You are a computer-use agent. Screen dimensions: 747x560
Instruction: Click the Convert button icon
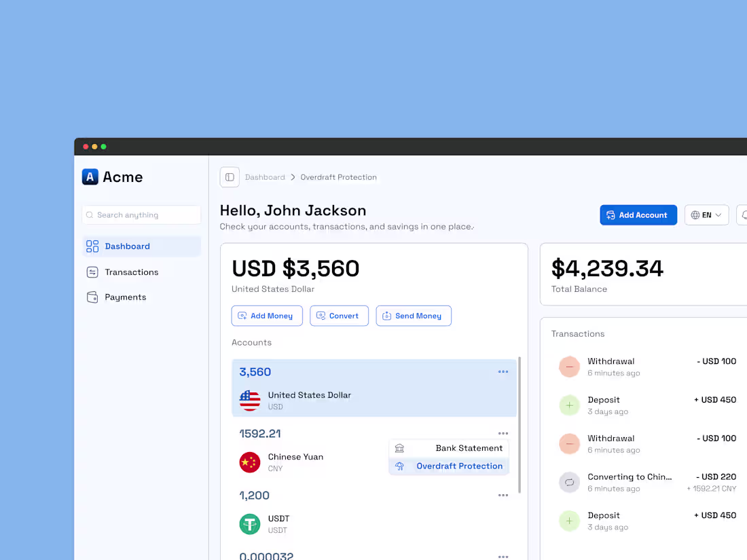[321, 316]
